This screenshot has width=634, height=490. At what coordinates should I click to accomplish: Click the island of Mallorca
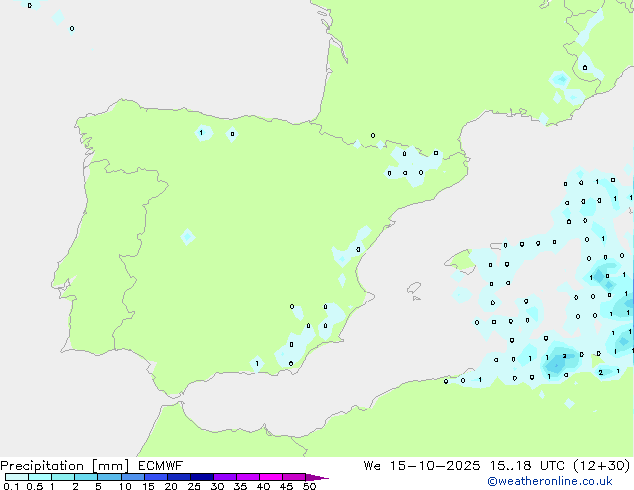click(x=461, y=262)
